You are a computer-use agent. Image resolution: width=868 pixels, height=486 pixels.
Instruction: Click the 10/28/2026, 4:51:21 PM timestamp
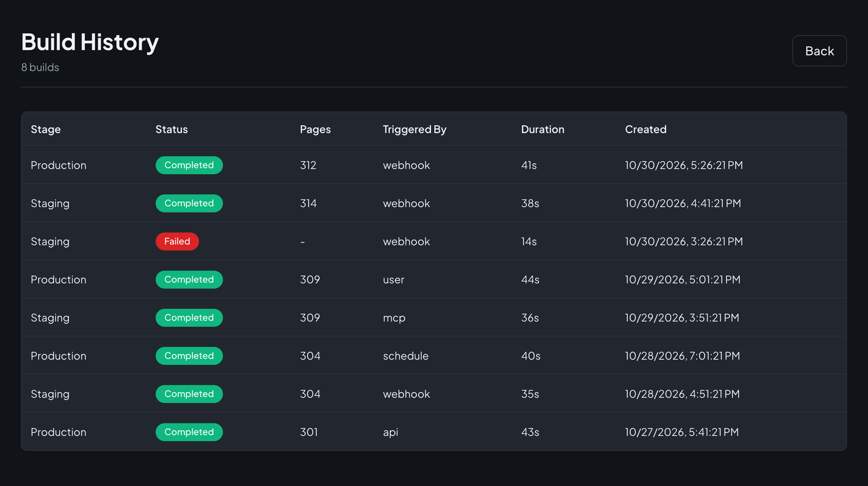pos(682,394)
